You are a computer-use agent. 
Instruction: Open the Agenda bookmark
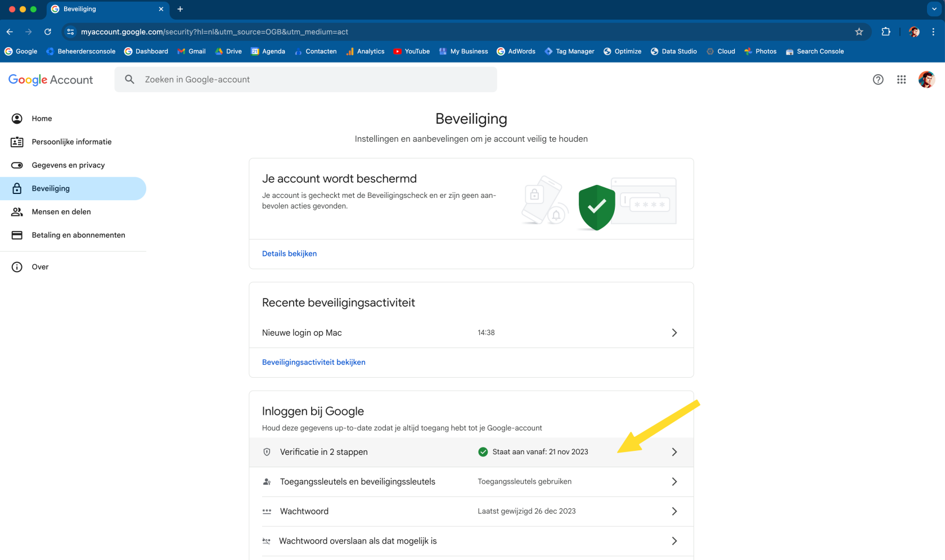click(x=268, y=51)
